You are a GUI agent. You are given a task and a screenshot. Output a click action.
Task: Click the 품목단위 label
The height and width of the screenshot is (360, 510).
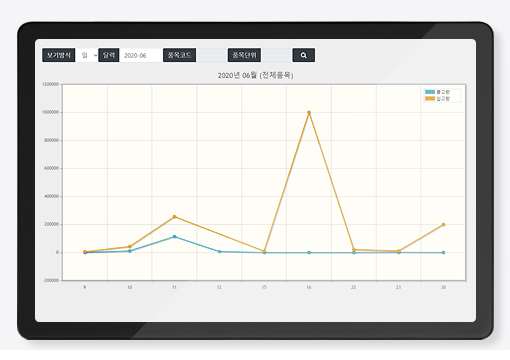tap(244, 55)
